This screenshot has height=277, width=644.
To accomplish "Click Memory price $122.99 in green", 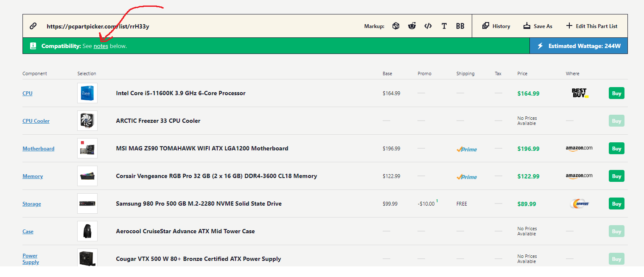I will 529,176.
